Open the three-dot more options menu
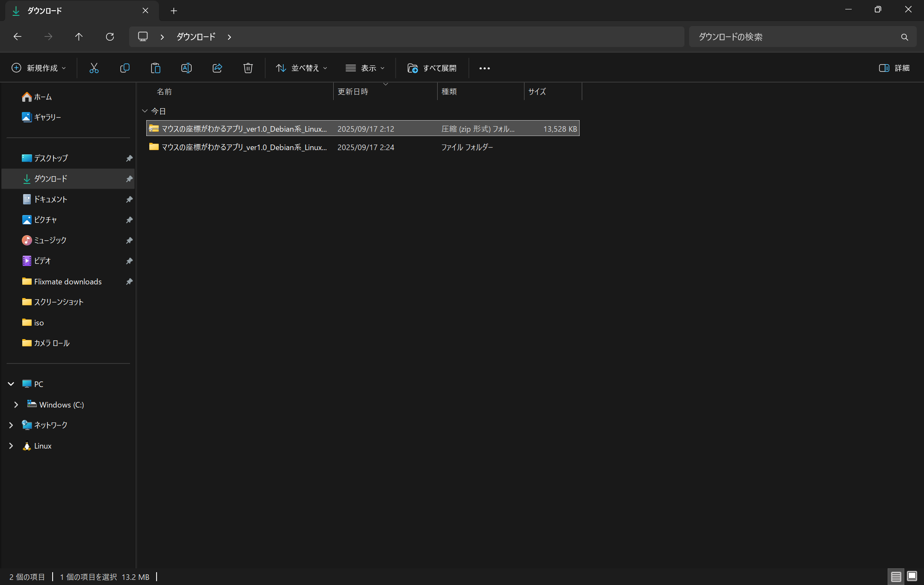Screen dimensions: 924x585 click(x=484, y=68)
